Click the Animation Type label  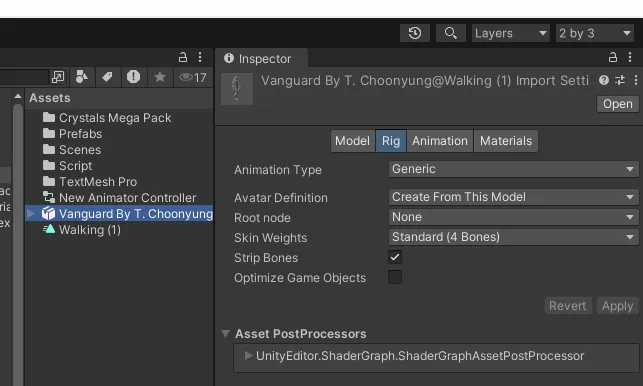(278, 170)
